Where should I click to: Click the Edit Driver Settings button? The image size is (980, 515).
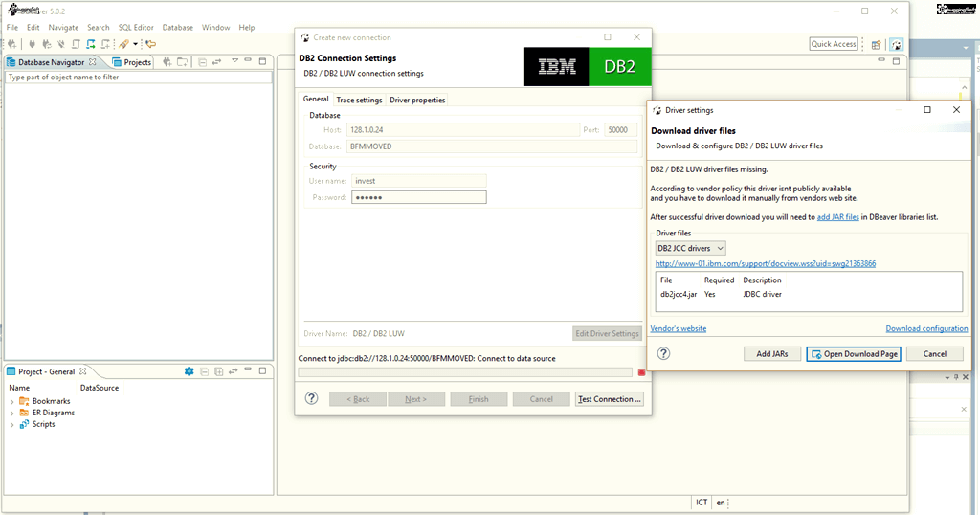coord(607,333)
